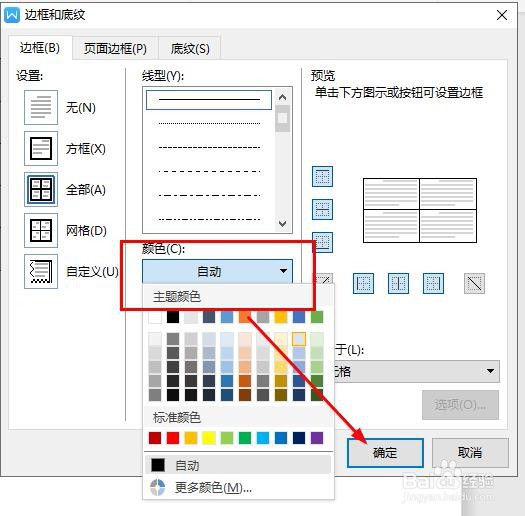
Task: Toggle the top border preview button
Action: click(322, 176)
